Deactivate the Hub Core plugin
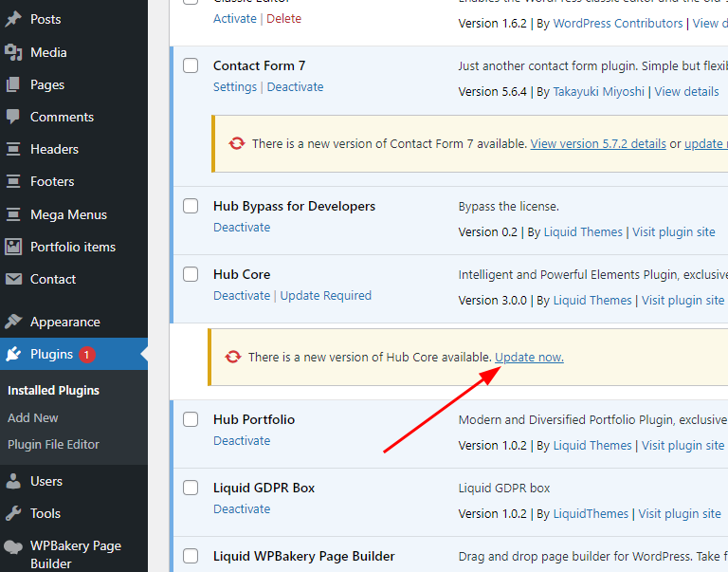 coord(242,296)
